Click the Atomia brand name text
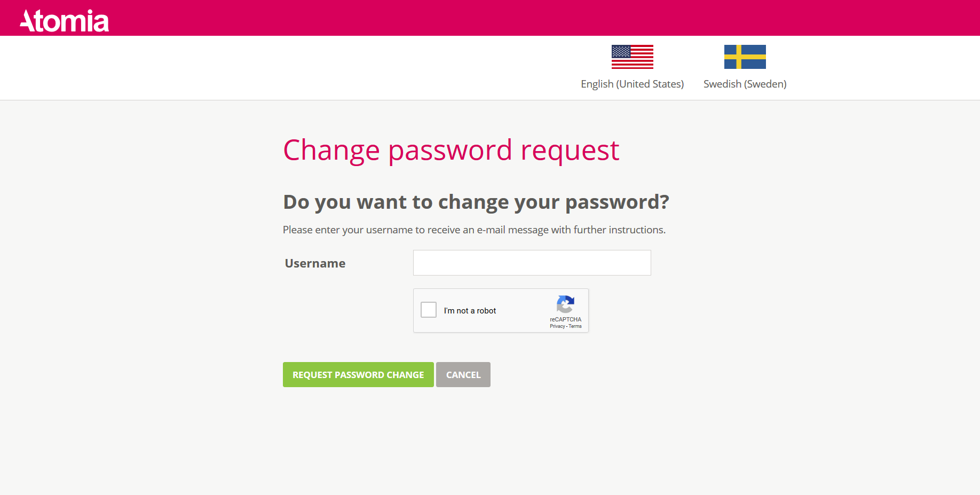The image size is (980, 495). coord(64,20)
